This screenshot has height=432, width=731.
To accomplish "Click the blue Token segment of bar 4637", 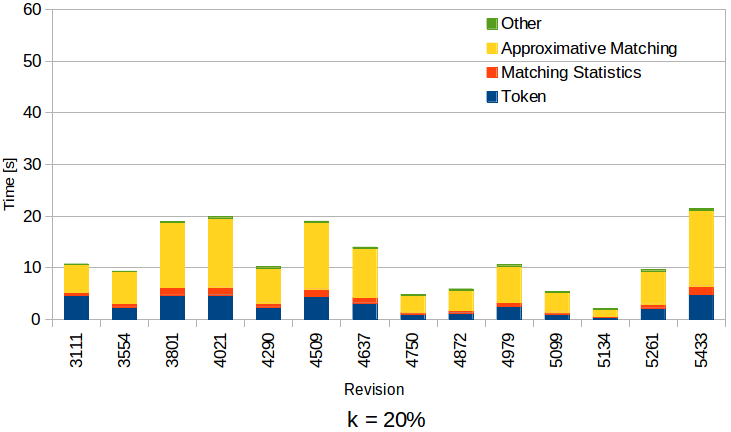I will (365, 311).
